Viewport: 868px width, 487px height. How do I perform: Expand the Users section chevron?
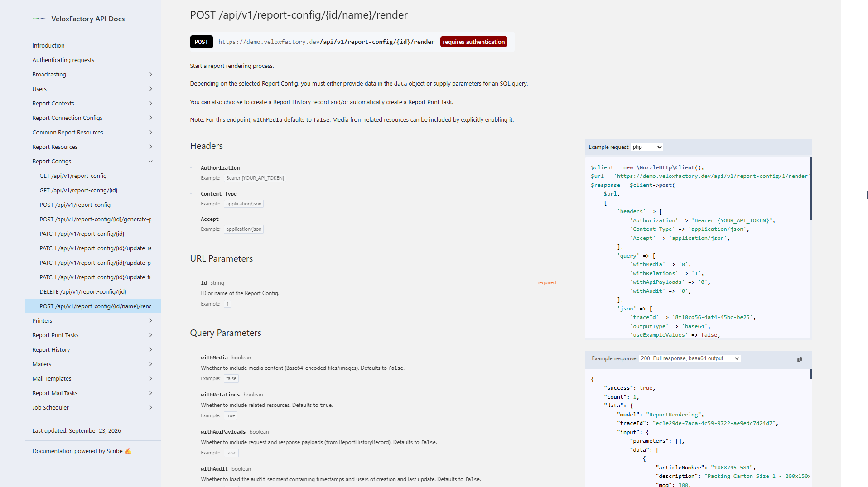[151, 89]
